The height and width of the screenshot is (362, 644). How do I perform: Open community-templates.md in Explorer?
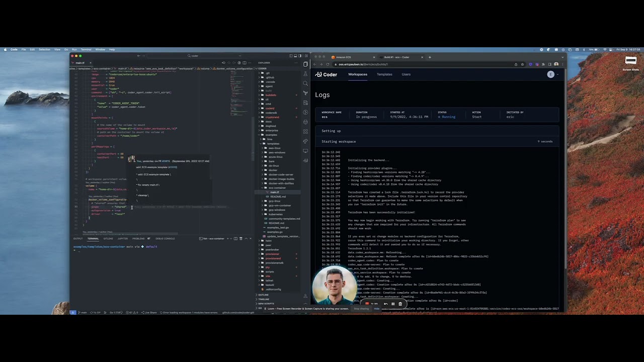(x=284, y=219)
